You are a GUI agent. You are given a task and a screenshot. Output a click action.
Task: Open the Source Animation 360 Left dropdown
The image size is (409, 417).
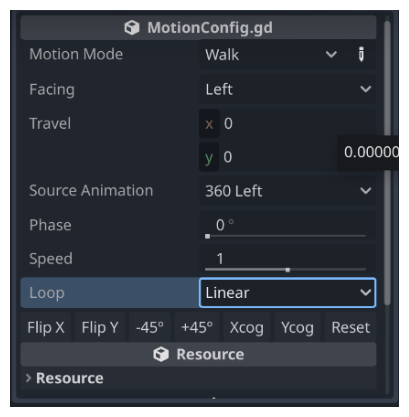(287, 191)
